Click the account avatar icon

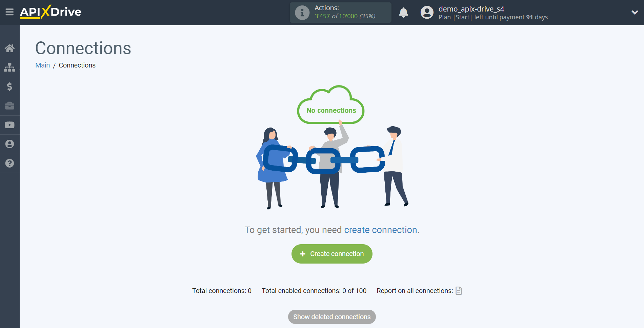[427, 13]
